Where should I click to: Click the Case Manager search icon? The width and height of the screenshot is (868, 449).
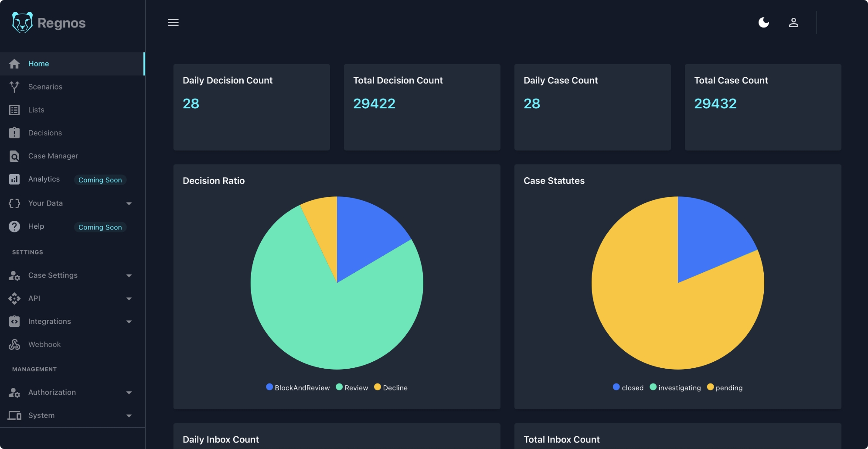(14, 156)
